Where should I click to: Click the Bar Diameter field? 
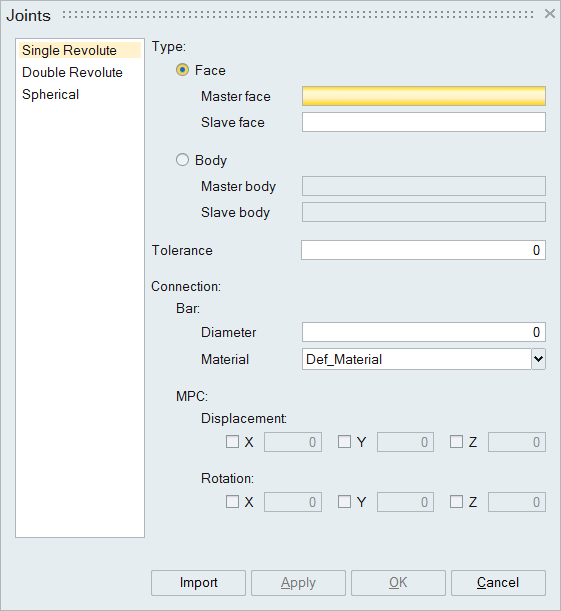(x=423, y=332)
